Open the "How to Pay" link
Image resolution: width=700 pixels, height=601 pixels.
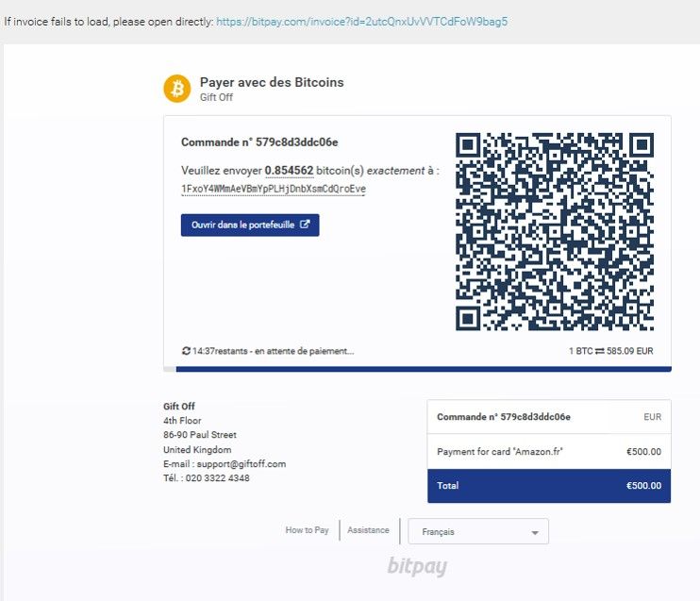click(x=307, y=530)
